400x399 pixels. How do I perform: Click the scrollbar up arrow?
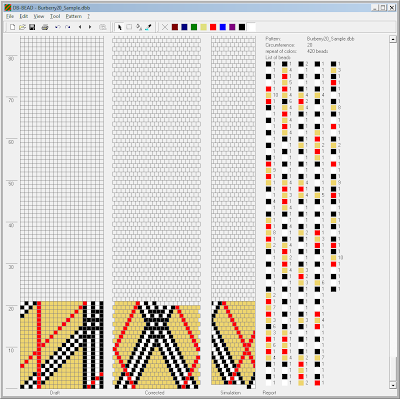(393, 39)
